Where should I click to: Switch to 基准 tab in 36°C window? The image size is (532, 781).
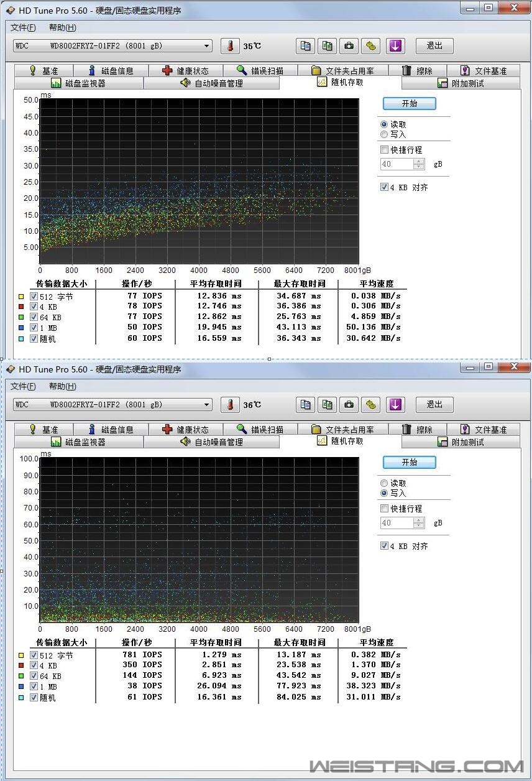[44, 430]
